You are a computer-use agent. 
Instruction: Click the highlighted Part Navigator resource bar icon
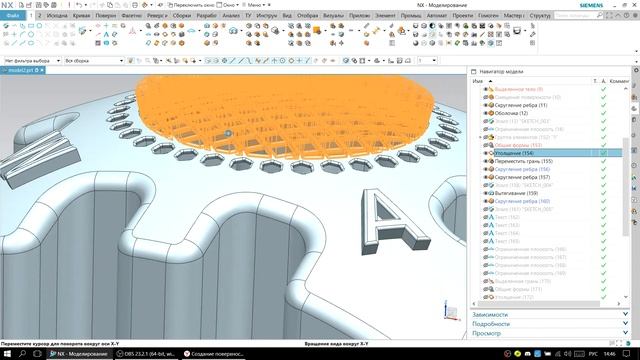635,109
